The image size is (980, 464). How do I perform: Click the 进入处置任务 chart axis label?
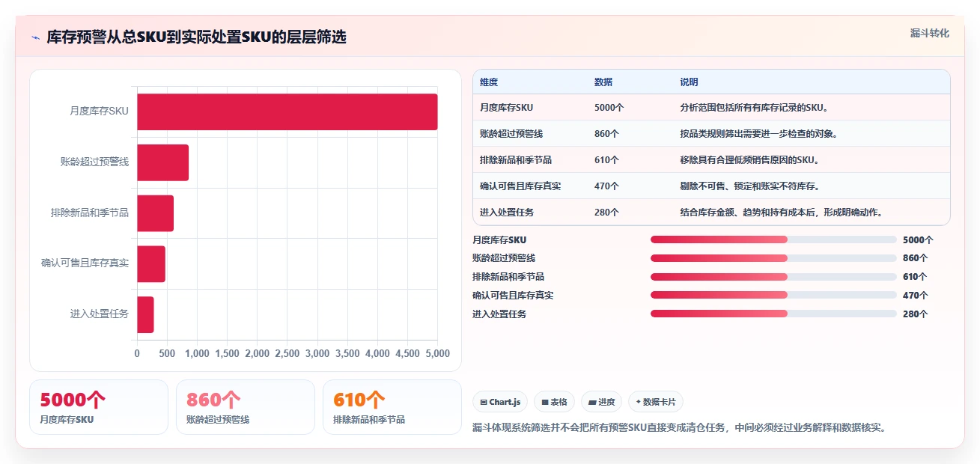tap(100, 314)
